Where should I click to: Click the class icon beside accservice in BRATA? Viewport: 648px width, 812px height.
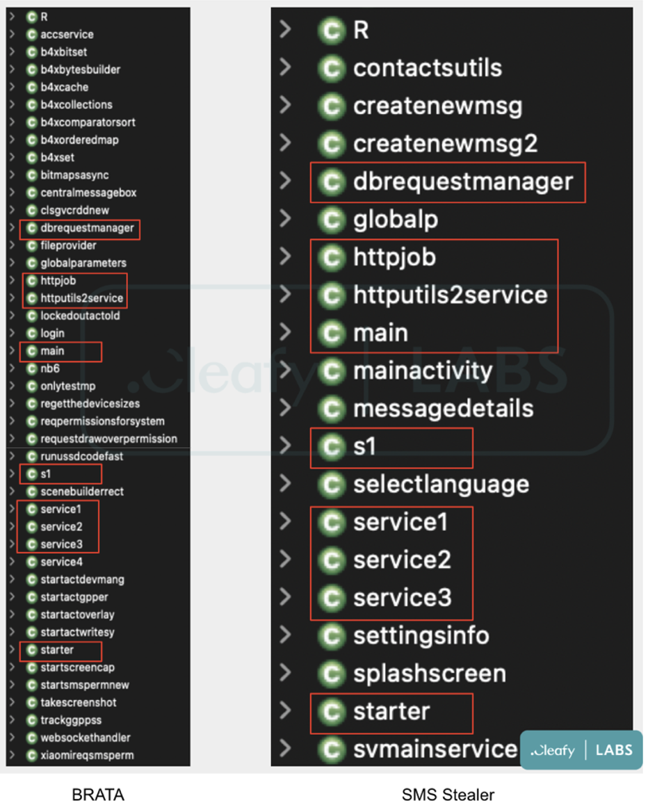coord(32,35)
